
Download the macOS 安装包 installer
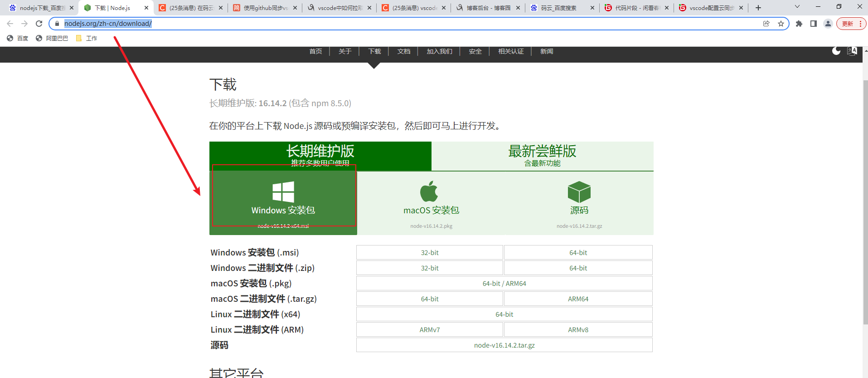click(431, 203)
